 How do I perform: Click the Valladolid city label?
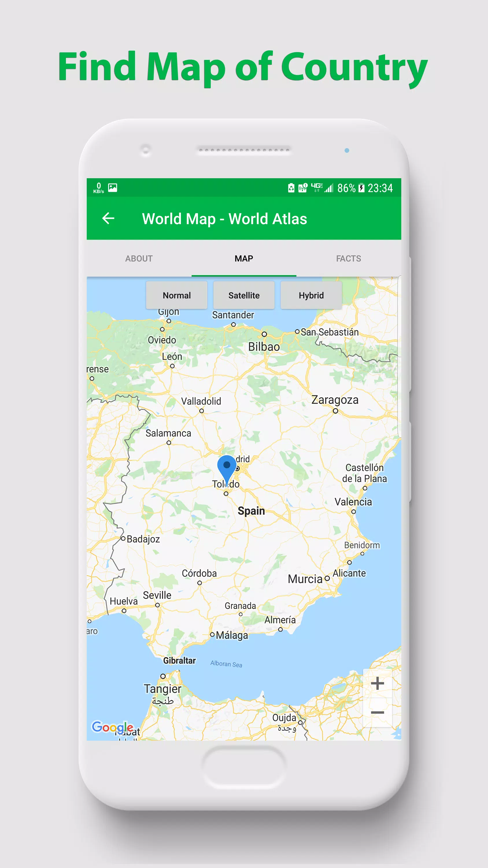coord(201,401)
